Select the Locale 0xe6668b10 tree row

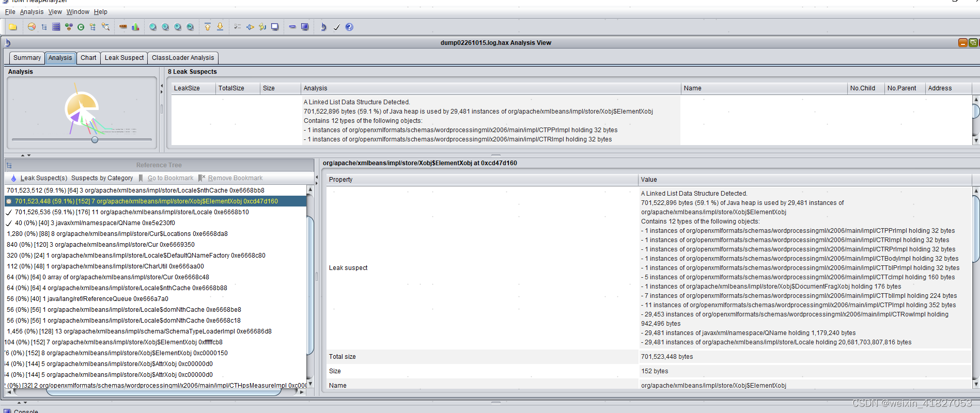click(x=155, y=212)
